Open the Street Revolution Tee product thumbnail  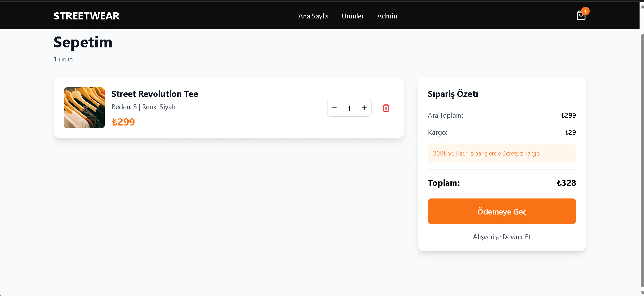click(x=84, y=108)
